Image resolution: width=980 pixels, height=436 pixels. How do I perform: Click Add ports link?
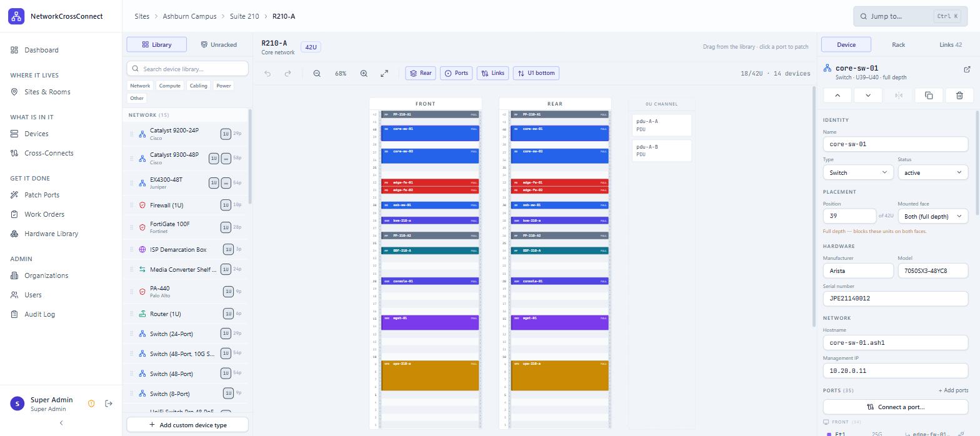[x=953, y=390]
